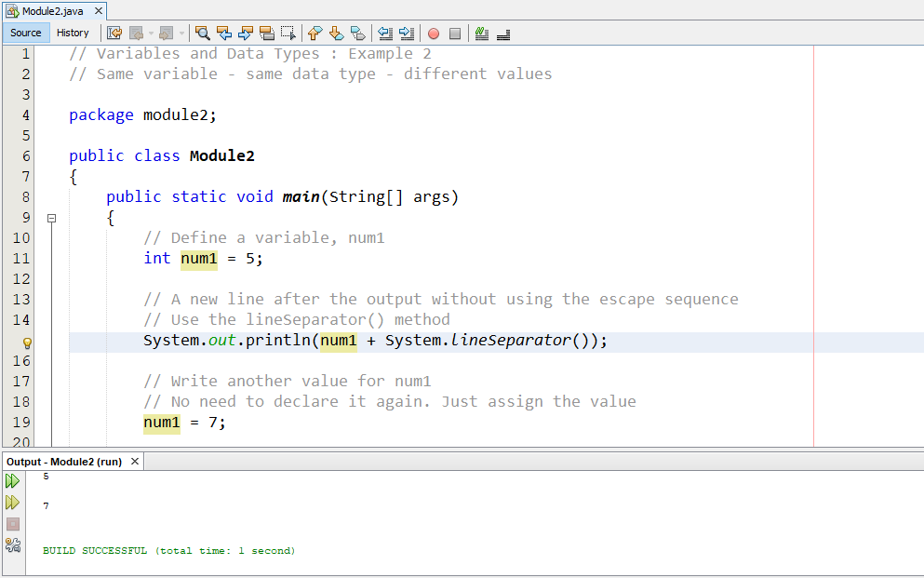This screenshot has height=578, width=924.
Task: Click the class name Module2 on line 6
Action: [222, 156]
